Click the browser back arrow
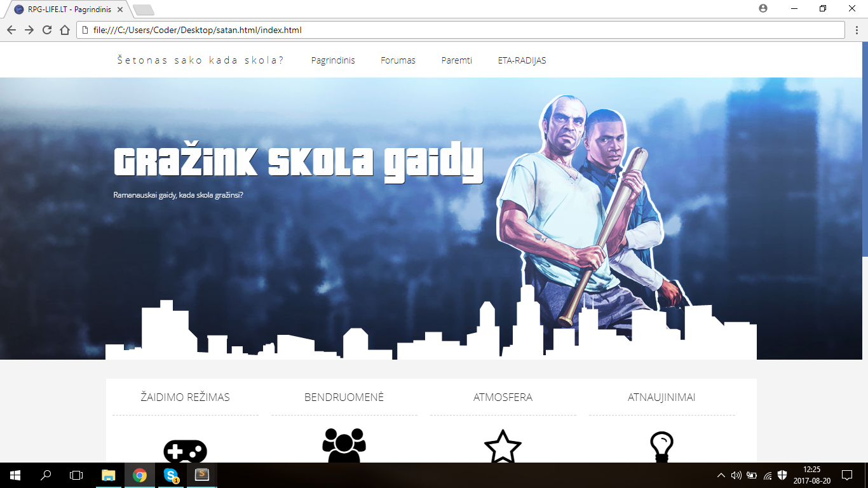The width and height of the screenshot is (868, 488). (11, 30)
